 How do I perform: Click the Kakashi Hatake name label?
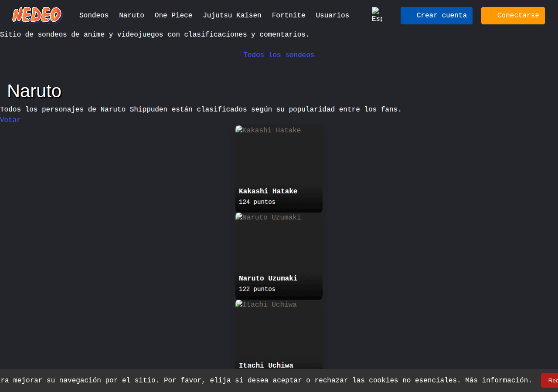[268, 191]
